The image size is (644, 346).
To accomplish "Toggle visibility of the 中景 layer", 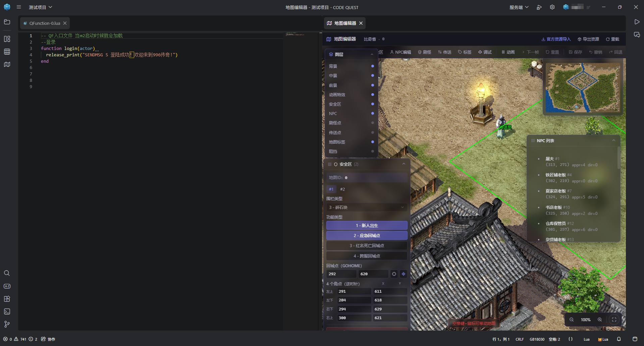I will pyautogui.click(x=373, y=75).
